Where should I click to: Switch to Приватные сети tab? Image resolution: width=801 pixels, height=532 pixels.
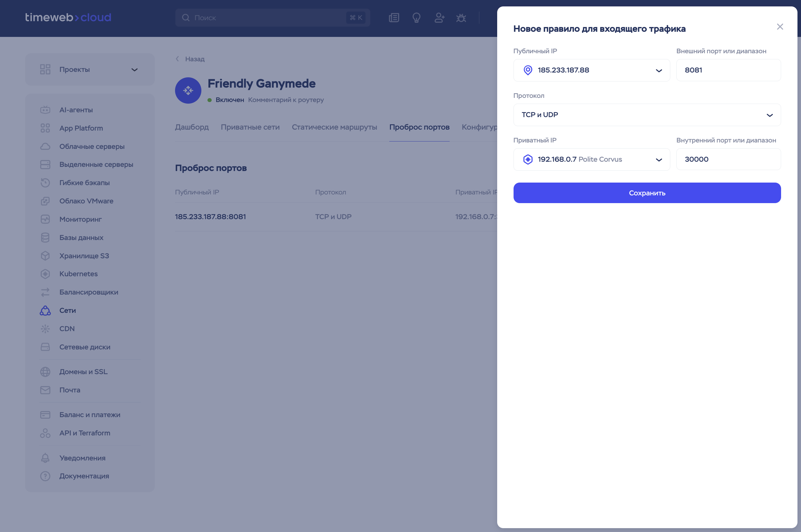click(250, 127)
